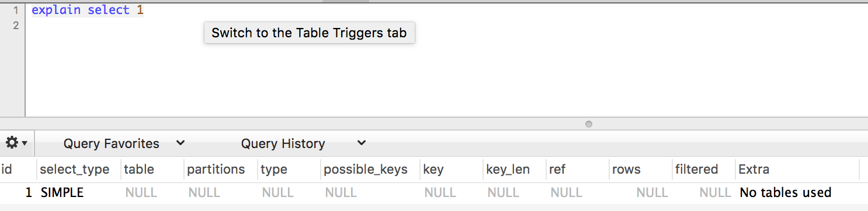Image resolution: width=868 pixels, height=211 pixels.
Task: Expand the Query History dropdown
Action: [x=303, y=143]
